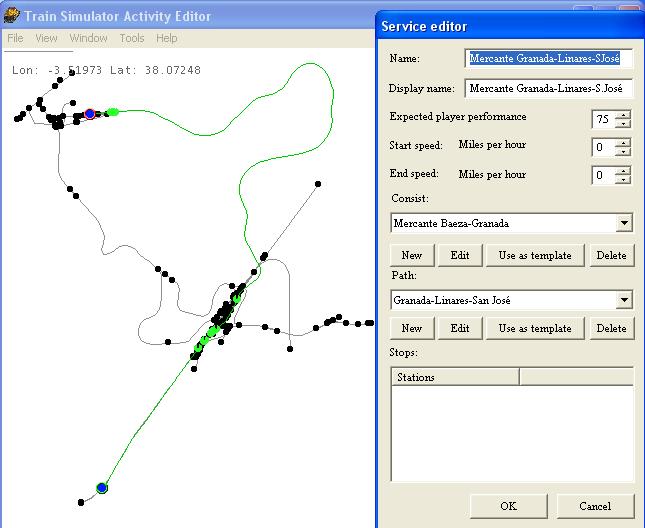Click the blue start marker near top-left track
This screenshot has width=645, height=528.
coord(90,114)
